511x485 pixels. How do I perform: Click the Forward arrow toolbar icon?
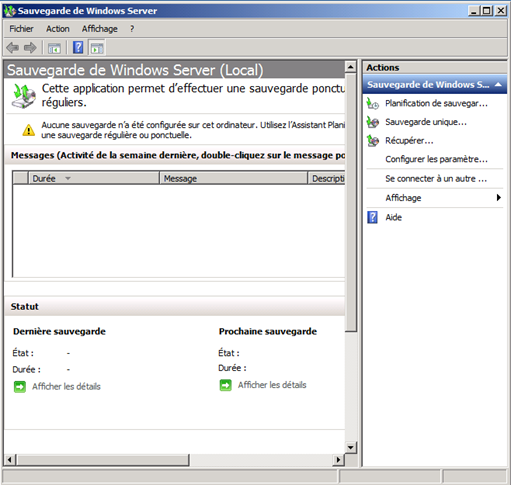click(30, 48)
